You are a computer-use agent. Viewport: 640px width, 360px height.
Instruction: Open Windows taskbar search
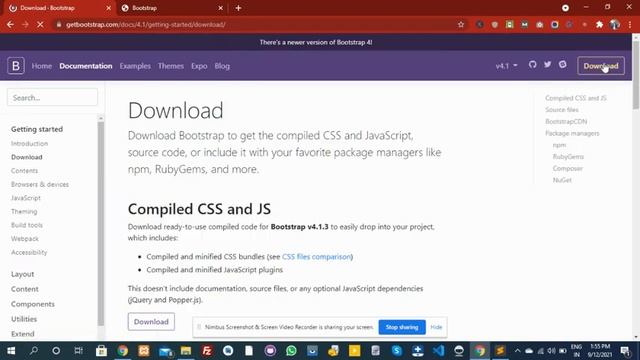pyautogui.click(x=34, y=351)
